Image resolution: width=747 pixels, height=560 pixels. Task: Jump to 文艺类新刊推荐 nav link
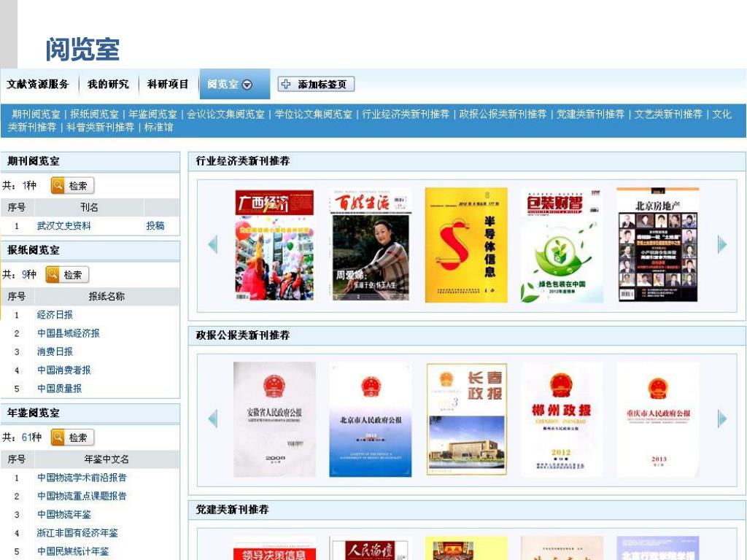coord(668,114)
